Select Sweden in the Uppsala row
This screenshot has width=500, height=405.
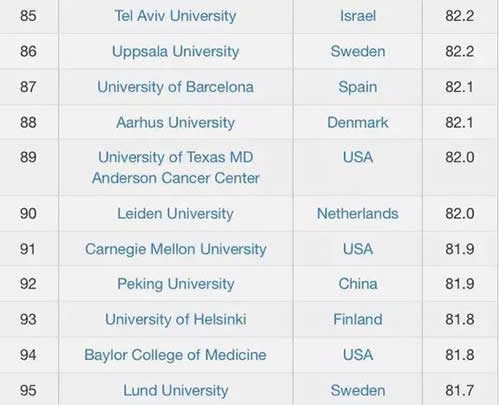tap(358, 51)
